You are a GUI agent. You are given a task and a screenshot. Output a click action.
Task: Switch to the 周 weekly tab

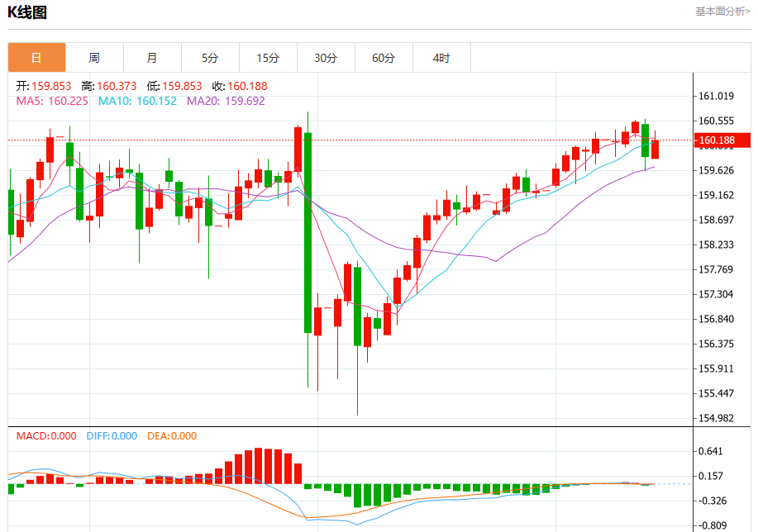95,58
